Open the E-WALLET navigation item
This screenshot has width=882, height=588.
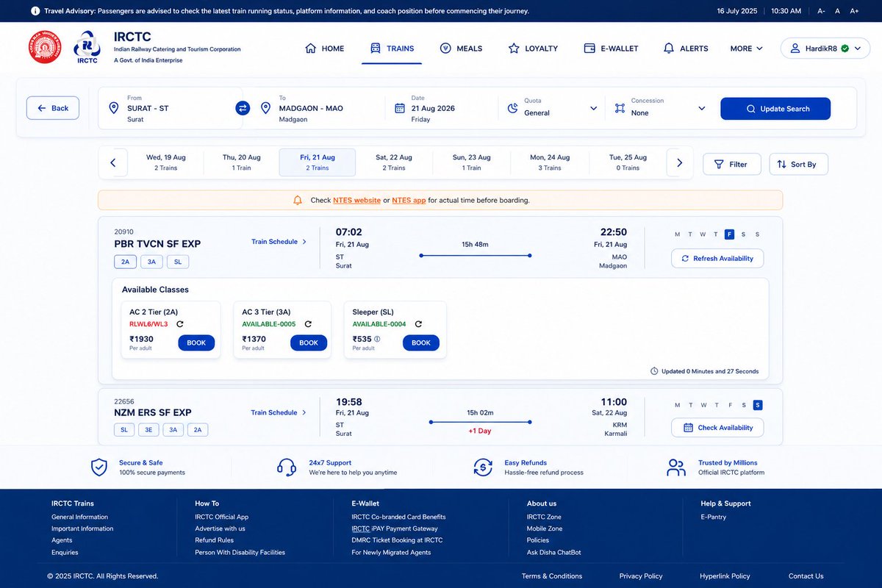611,49
